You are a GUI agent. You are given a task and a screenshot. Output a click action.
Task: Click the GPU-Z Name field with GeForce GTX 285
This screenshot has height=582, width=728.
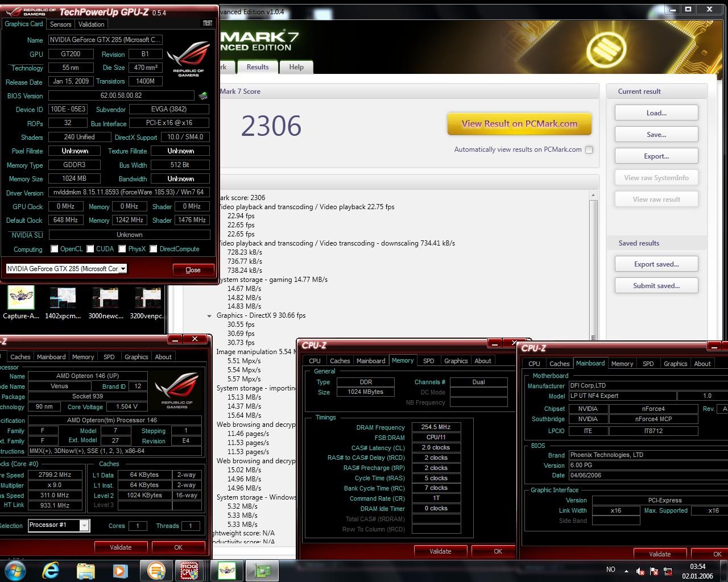tap(106, 40)
